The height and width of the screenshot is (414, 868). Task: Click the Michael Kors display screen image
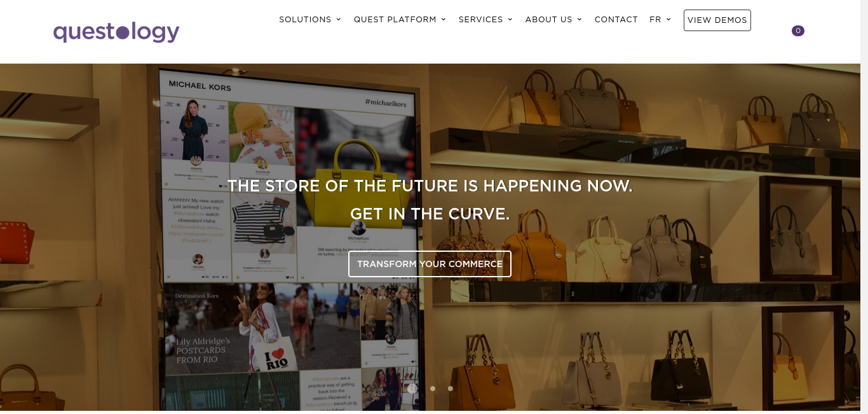[290, 242]
